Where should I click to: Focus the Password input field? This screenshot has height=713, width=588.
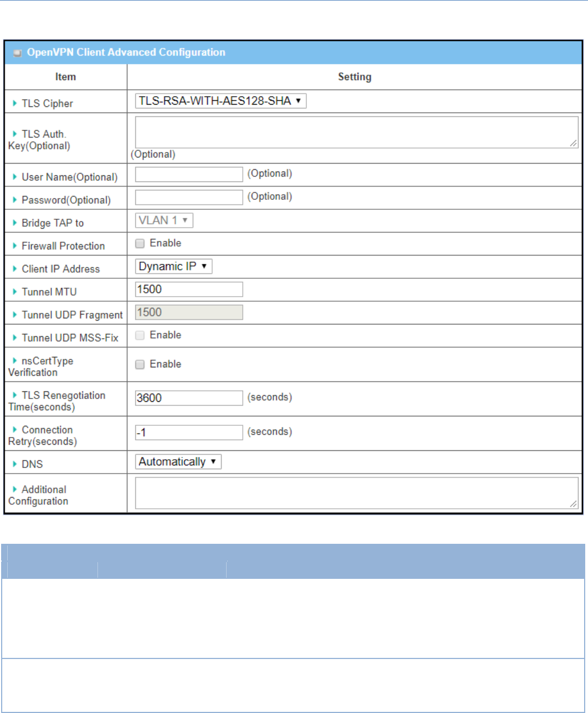[x=189, y=197]
